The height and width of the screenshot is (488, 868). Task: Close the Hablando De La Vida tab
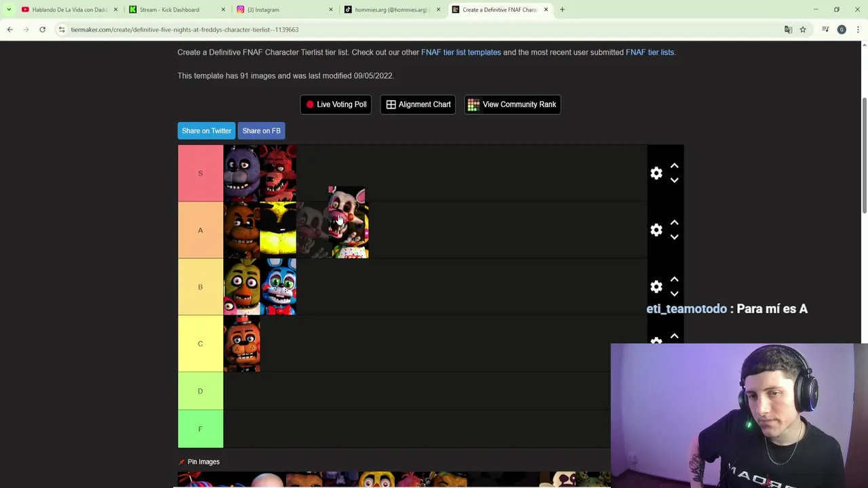115,9
